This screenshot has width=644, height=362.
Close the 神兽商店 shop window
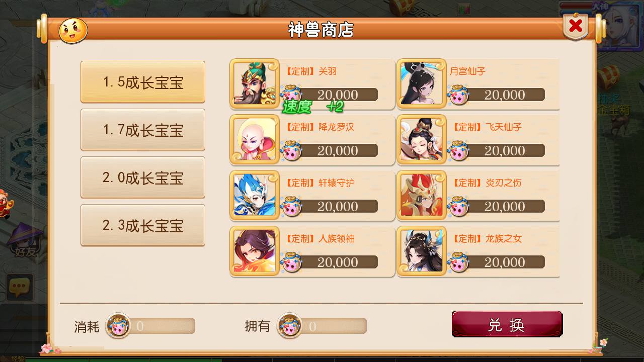pos(576,26)
